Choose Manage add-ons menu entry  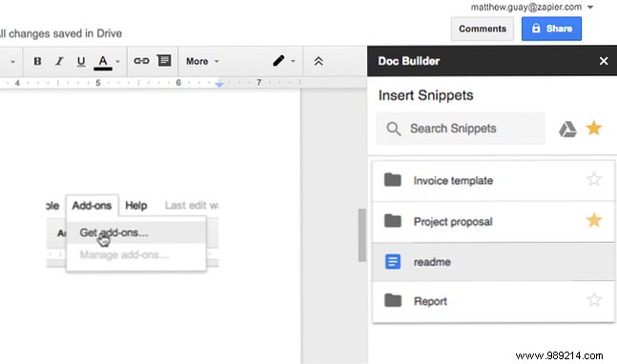coord(135,254)
